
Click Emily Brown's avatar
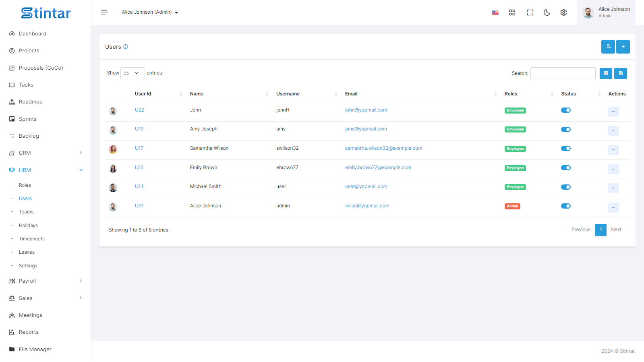pyautogui.click(x=113, y=168)
